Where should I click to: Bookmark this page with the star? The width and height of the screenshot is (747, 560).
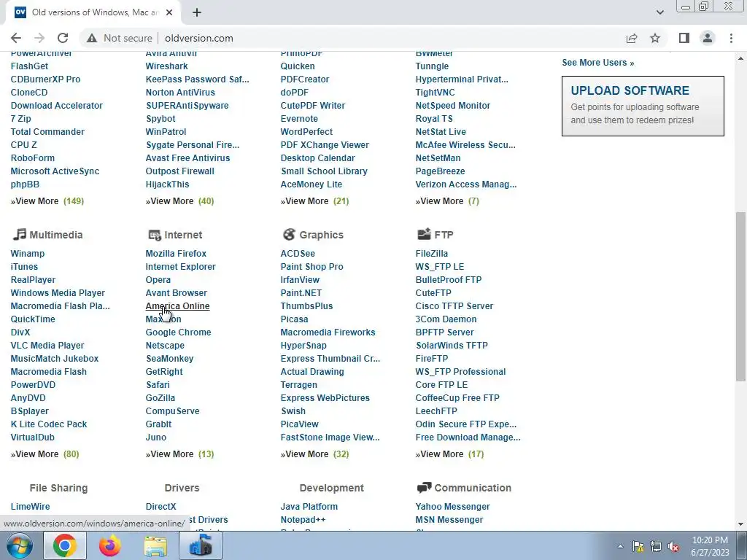click(x=655, y=38)
